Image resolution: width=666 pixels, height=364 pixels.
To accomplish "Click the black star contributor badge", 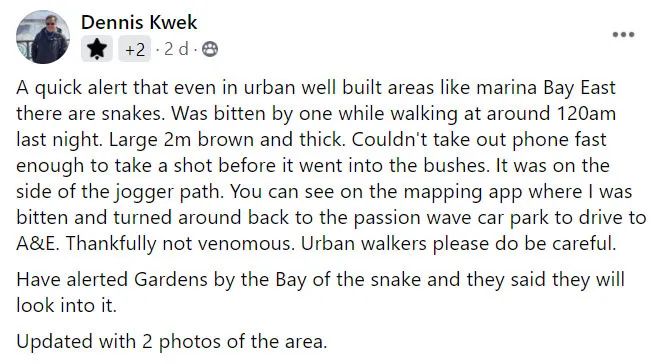I will pyautogui.click(x=97, y=49).
